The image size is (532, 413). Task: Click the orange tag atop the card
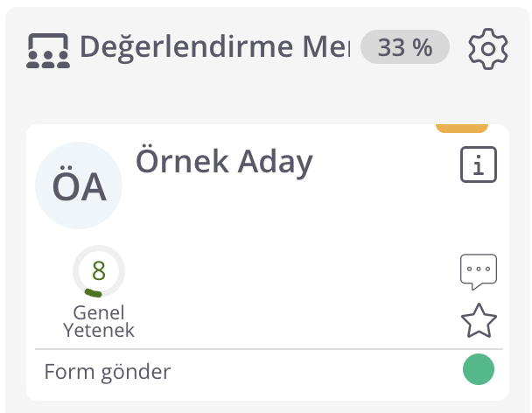[x=462, y=128]
